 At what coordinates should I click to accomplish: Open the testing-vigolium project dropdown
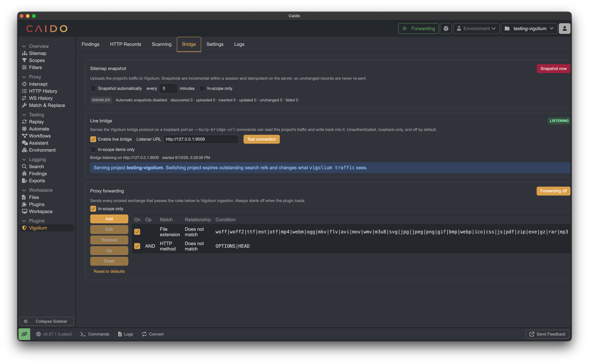click(529, 28)
